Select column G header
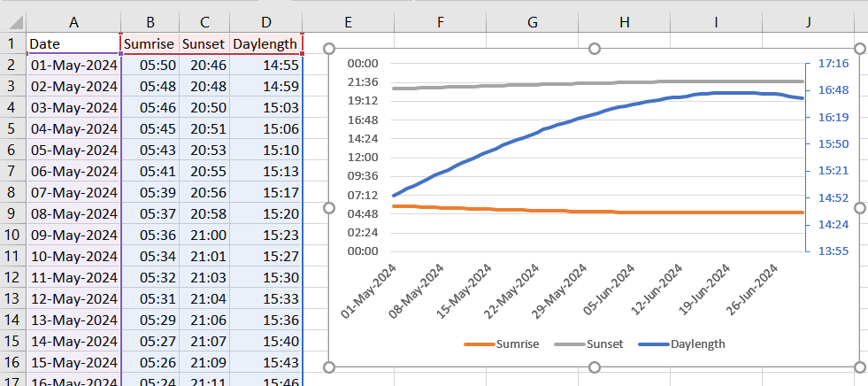The height and width of the screenshot is (386, 868). (x=532, y=22)
